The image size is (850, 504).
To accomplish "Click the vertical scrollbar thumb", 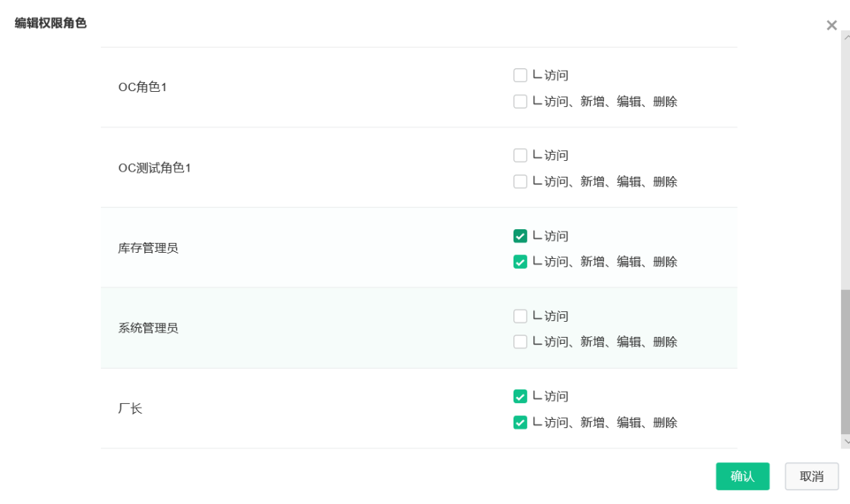I will pos(845,362).
